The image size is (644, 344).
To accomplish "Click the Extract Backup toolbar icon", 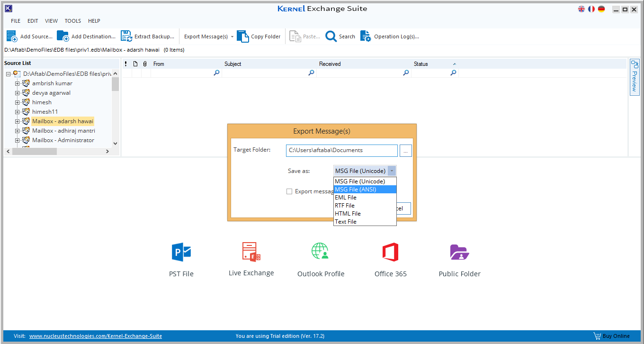I will [126, 36].
